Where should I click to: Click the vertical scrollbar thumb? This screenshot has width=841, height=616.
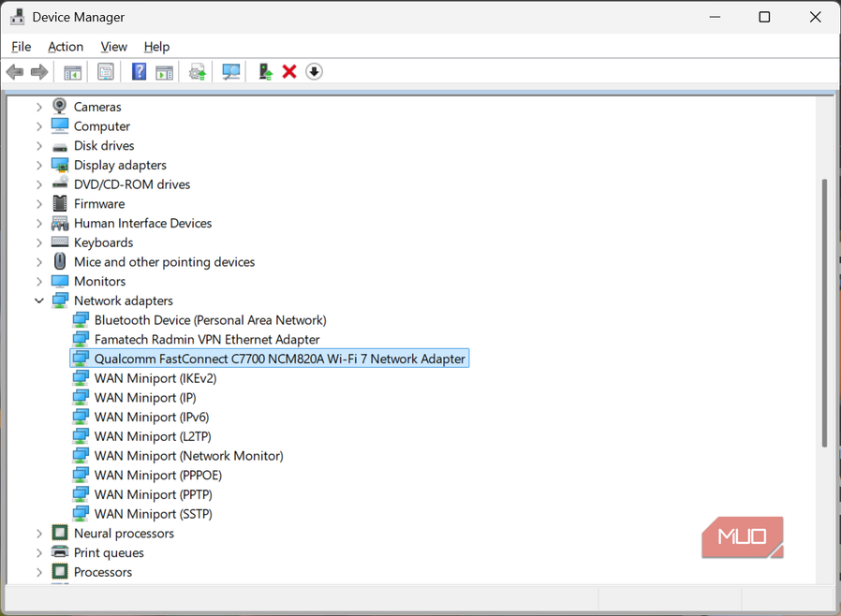824,313
